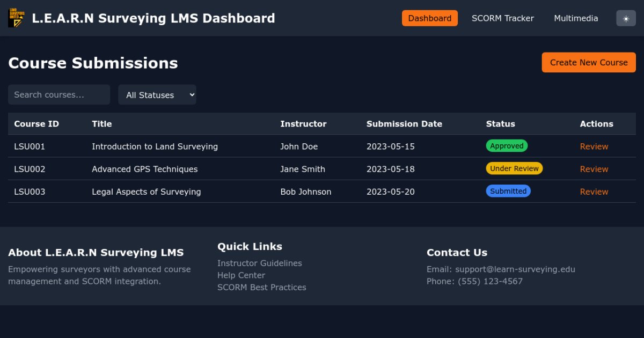The height and width of the screenshot is (338, 644).
Task: Click the search courses input field
Action: click(59, 94)
